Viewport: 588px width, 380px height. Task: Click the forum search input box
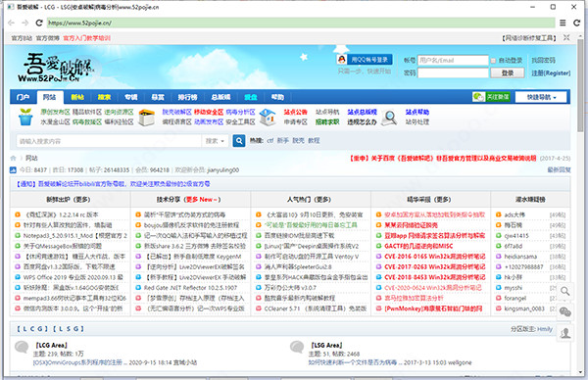[x=109, y=141]
